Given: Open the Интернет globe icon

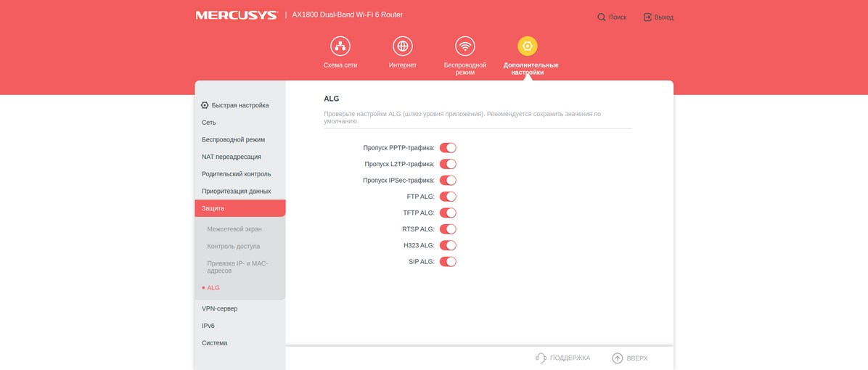Looking at the screenshot, I should click(x=402, y=46).
